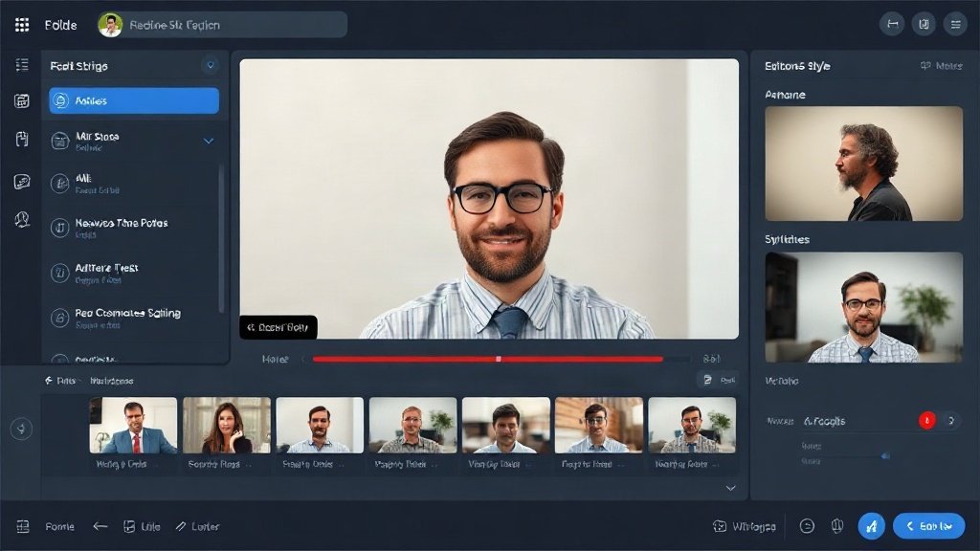Click the 'Moies' link in the right panel
Viewport: 980px width, 551px height.
[x=948, y=66]
